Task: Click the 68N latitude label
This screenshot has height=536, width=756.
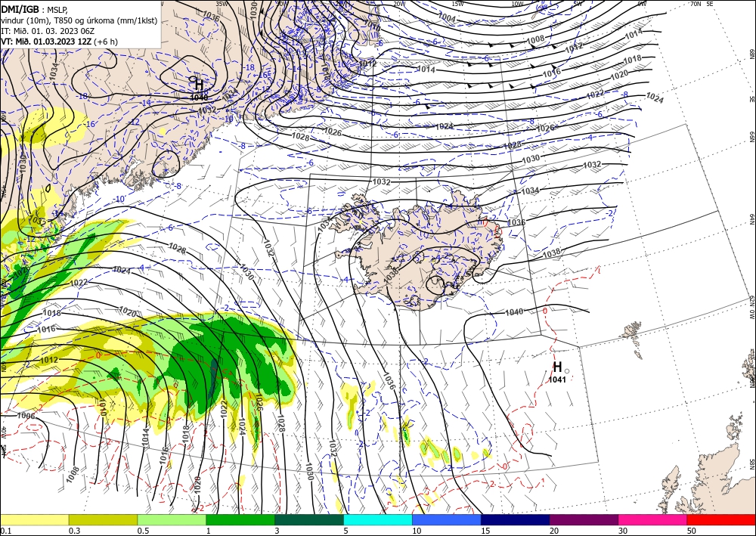Action: pos(751,53)
